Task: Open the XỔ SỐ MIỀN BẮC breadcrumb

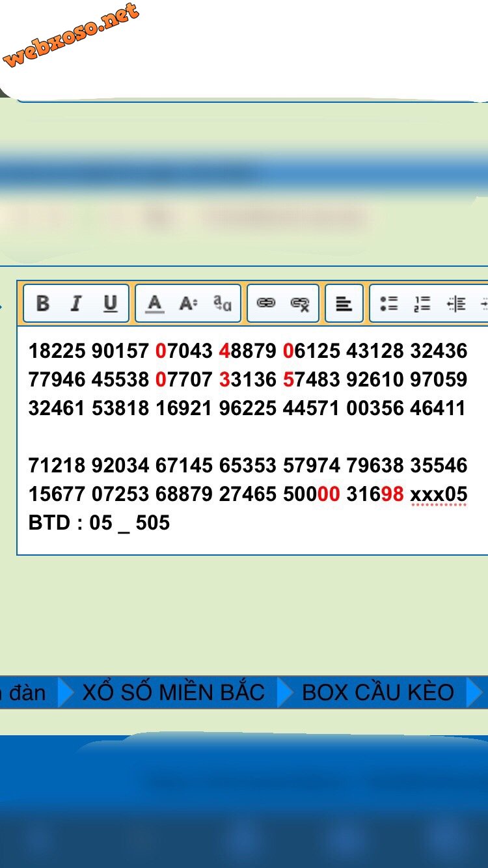Action: coord(173,692)
